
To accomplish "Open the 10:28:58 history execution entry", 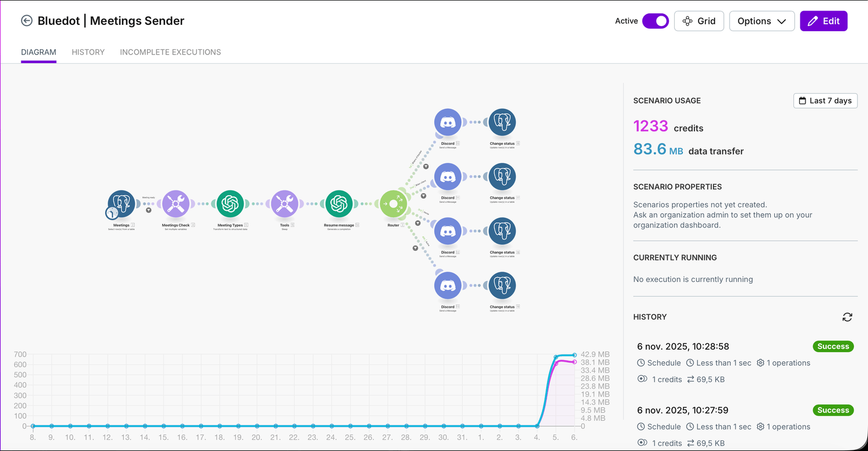I will click(x=683, y=347).
